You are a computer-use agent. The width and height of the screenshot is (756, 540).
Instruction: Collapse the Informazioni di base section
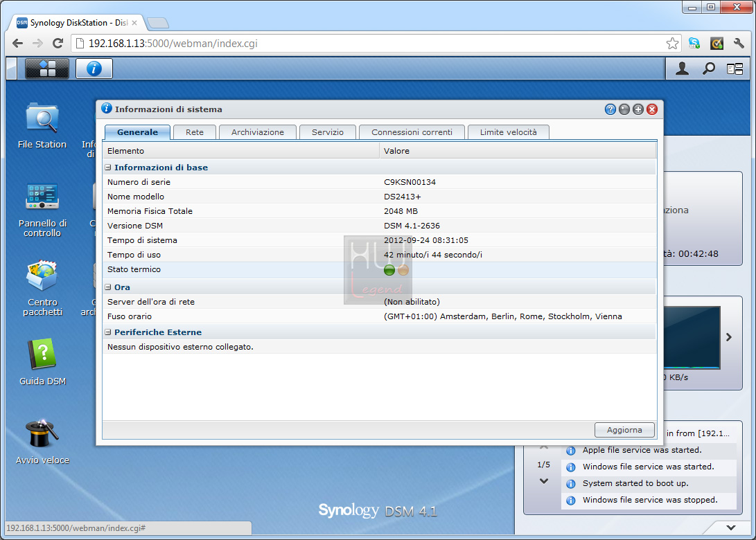click(108, 168)
